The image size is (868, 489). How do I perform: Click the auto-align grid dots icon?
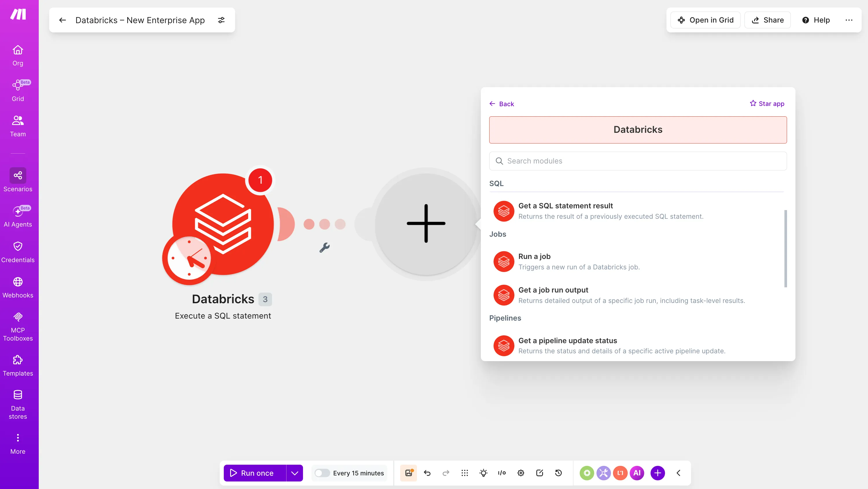465,473
